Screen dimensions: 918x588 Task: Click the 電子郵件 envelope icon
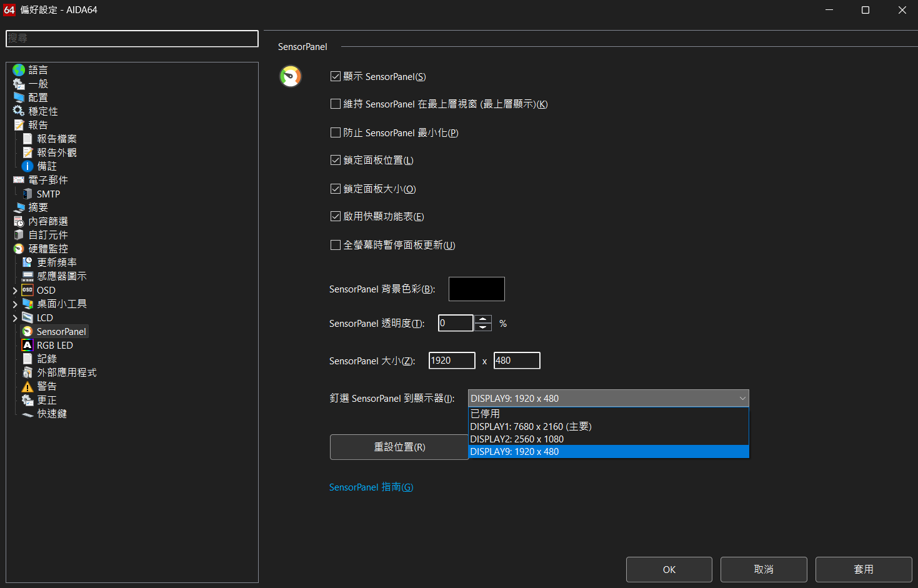pos(19,180)
